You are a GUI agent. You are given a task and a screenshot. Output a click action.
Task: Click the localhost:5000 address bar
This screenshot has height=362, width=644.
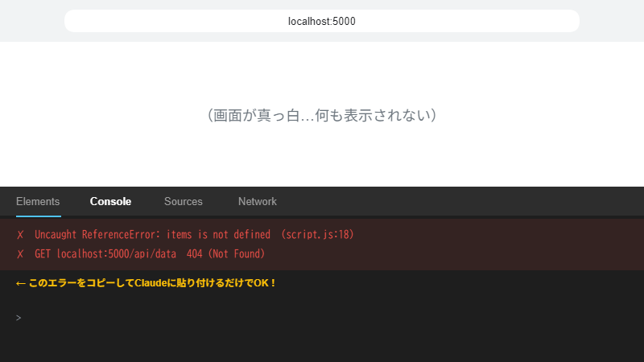point(321,21)
